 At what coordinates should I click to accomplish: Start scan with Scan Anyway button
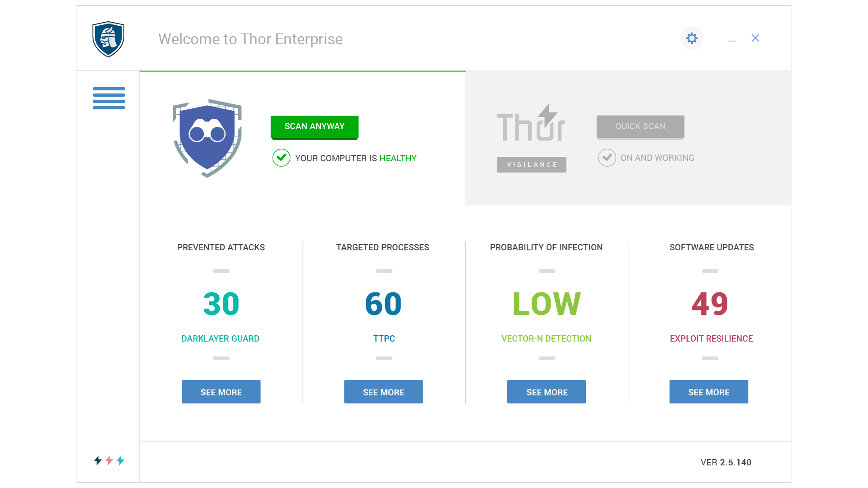(315, 127)
